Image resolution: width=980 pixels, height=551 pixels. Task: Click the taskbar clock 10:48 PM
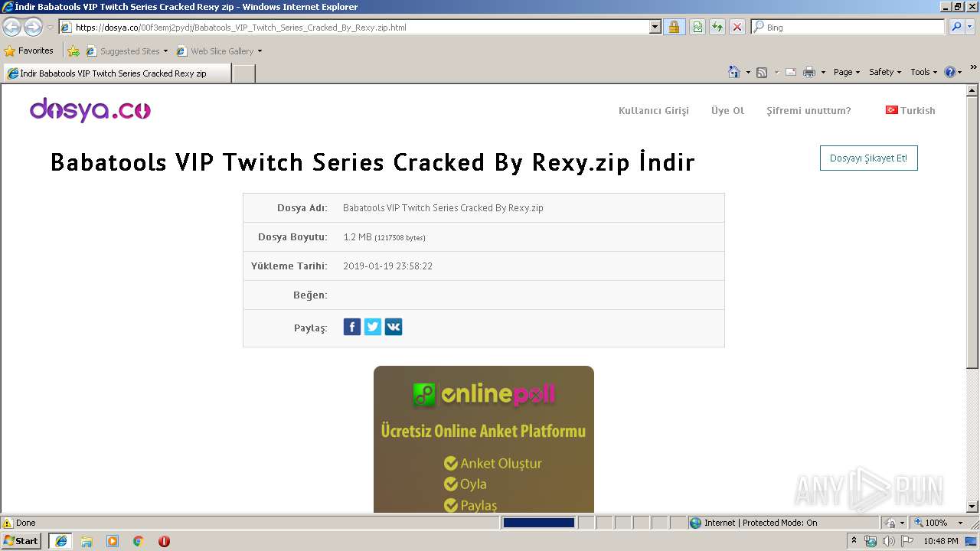[941, 541]
